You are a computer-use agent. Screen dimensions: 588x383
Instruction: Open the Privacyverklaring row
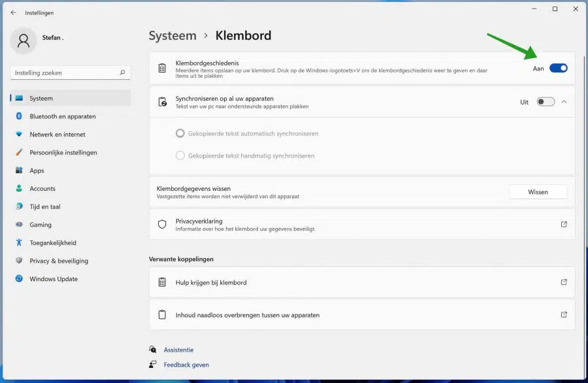pyautogui.click(x=362, y=224)
